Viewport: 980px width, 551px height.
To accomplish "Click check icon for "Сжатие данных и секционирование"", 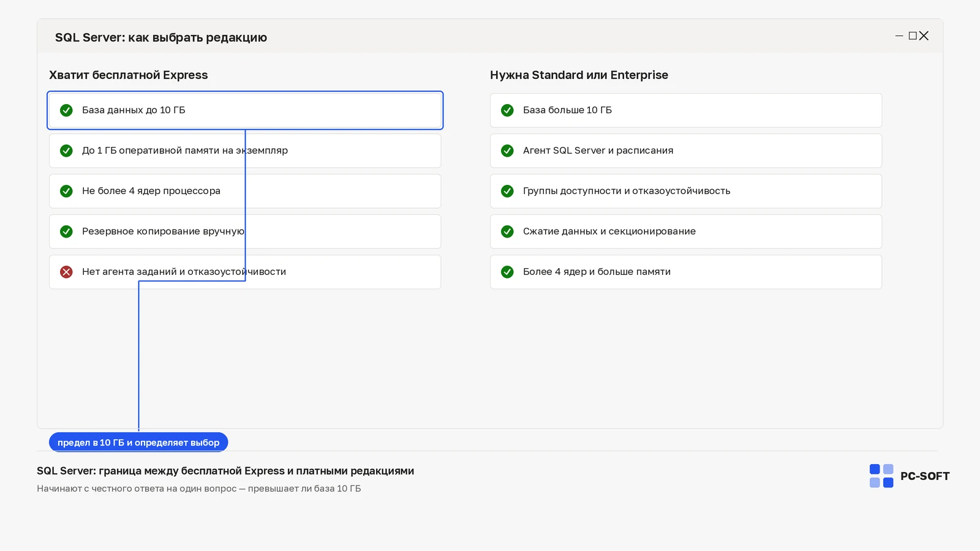I will 507,231.
